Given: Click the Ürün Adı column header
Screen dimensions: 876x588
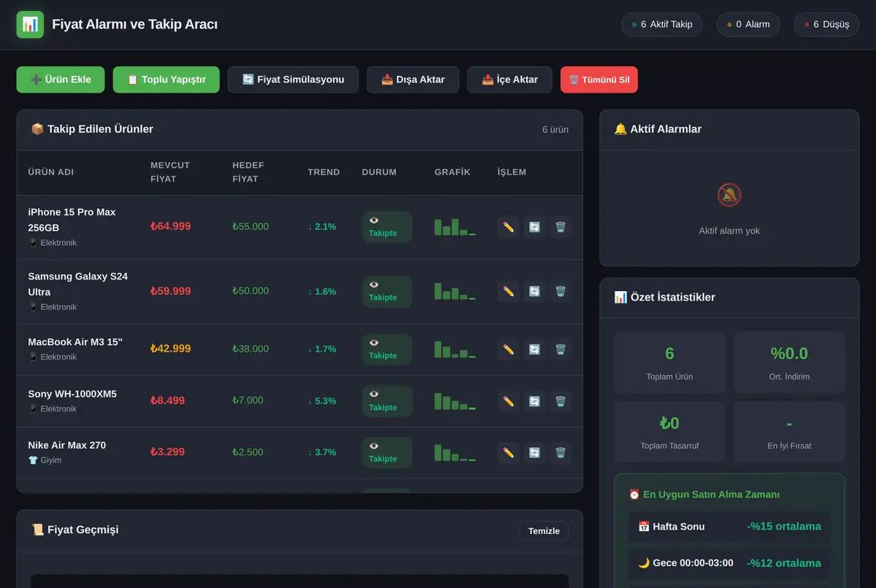Looking at the screenshot, I should coord(51,172).
